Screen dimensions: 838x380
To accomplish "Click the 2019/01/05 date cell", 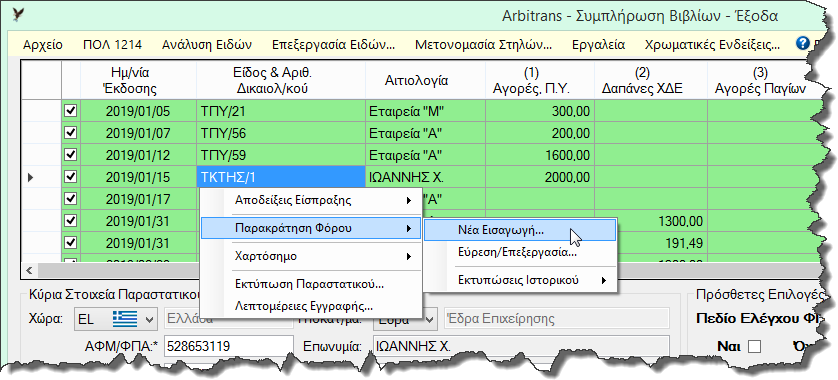I will pyautogui.click(x=138, y=111).
